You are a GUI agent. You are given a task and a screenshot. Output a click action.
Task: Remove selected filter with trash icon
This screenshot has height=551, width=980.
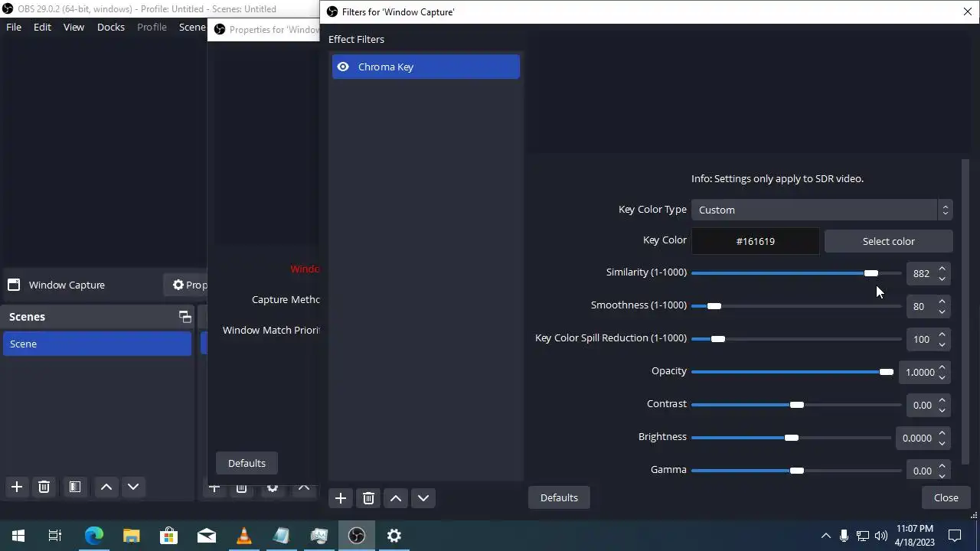[368, 498]
